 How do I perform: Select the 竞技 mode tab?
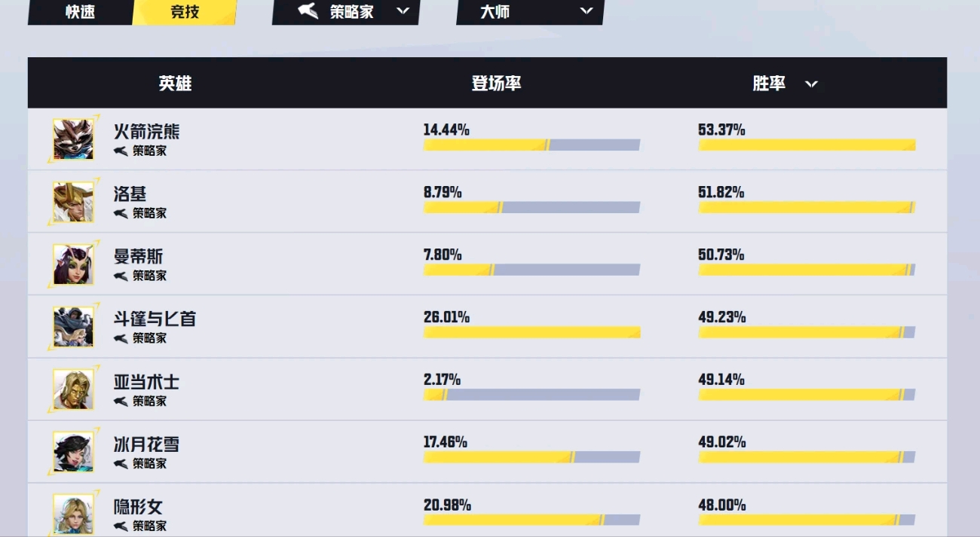pos(185,12)
